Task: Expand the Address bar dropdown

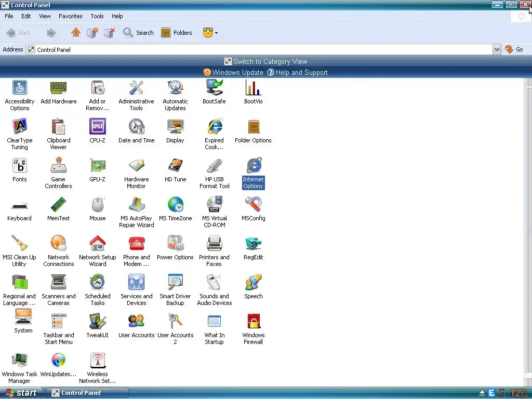Action: click(x=497, y=49)
